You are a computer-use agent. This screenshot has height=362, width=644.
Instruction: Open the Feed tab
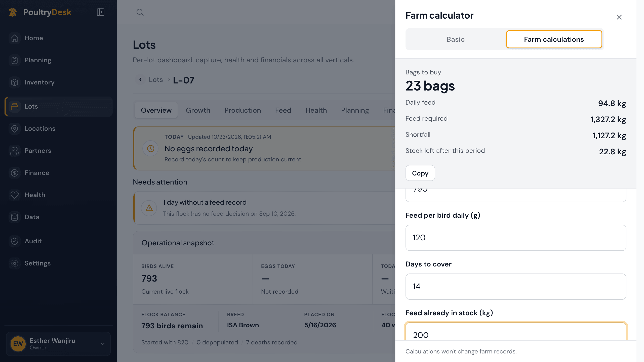tap(283, 110)
